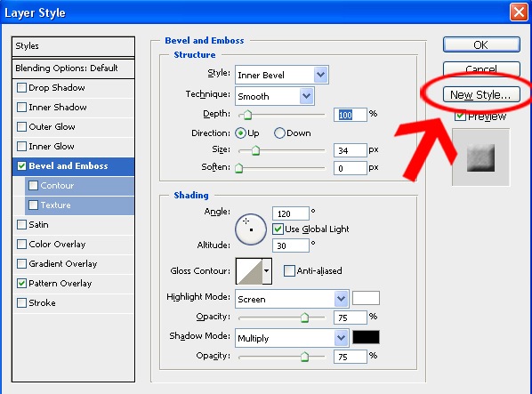The image size is (532, 394).
Task: Select the Up direction radio button
Action: pyautogui.click(x=240, y=133)
